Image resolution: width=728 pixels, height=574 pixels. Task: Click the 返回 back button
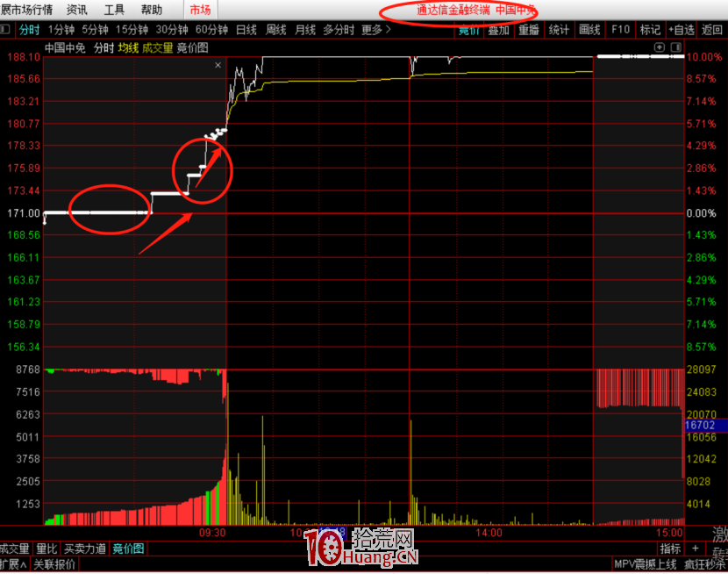coord(712,30)
